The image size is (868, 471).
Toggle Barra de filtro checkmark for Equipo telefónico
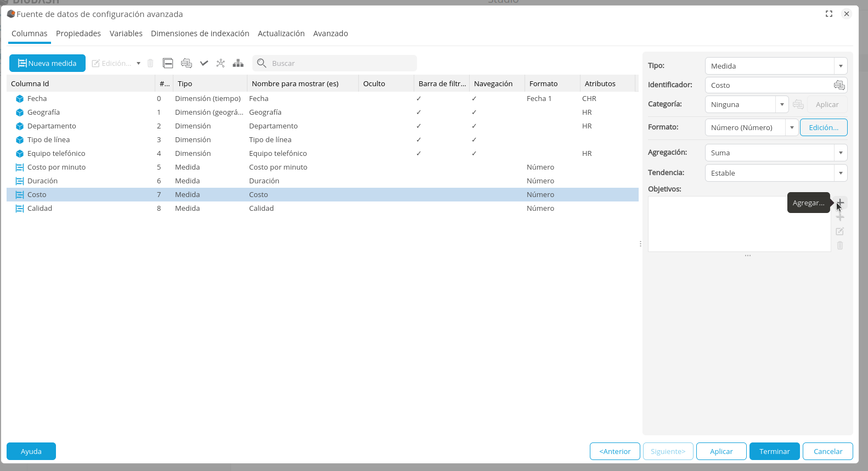click(x=419, y=154)
